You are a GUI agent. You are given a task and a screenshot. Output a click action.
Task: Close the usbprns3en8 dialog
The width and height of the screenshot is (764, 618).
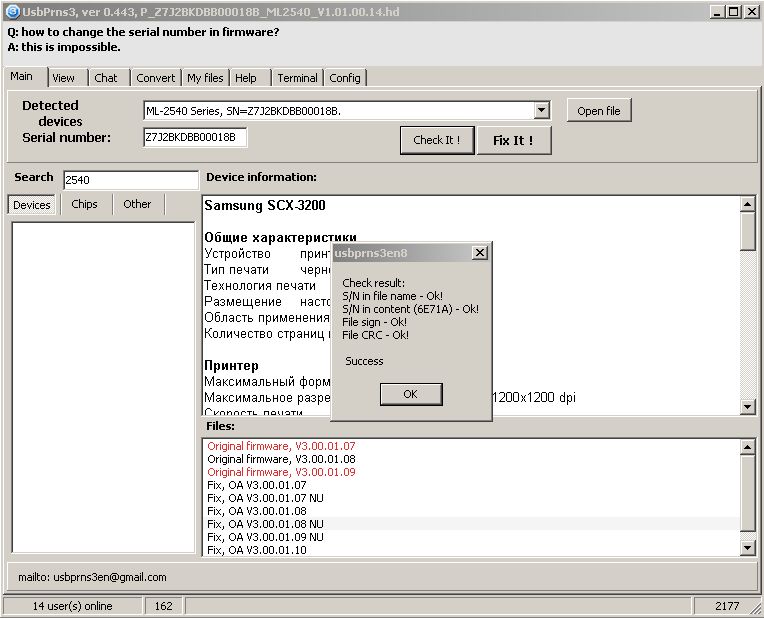[479, 252]
